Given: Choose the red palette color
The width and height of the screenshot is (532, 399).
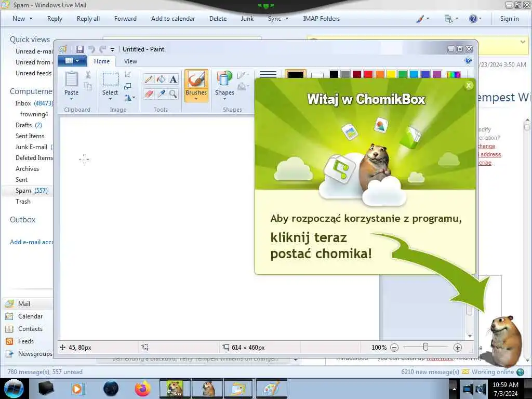Looking at the screenshot, I should pos(368,74).
